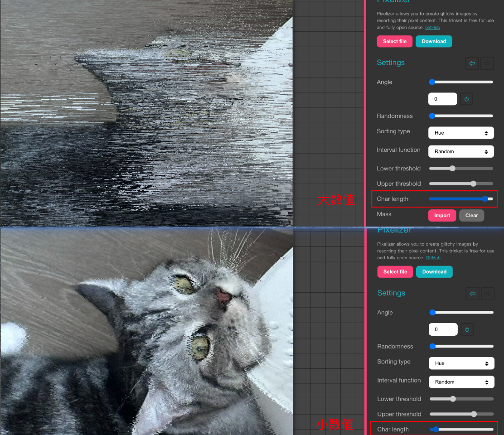Click redo arrow in lower Settings panel

[x=488, y=294]
